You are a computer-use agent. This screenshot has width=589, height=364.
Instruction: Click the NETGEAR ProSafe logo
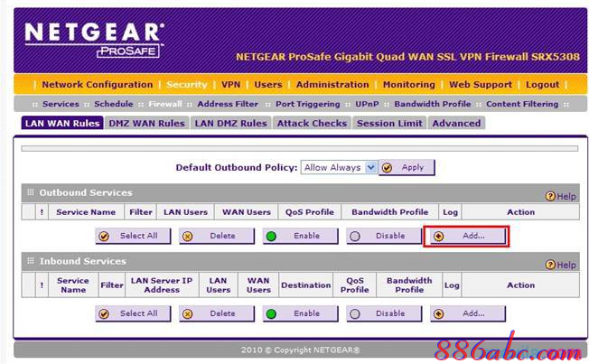click(95, 40)
